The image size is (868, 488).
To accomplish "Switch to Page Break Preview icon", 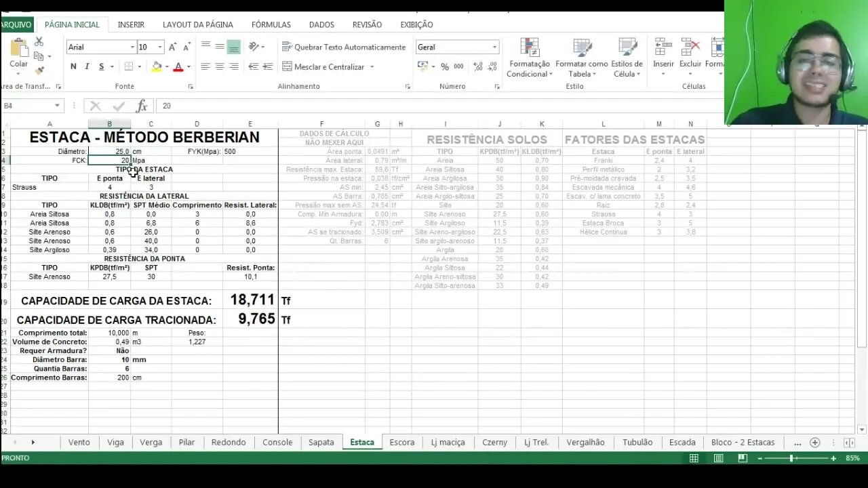I will (x=743, y=458).
